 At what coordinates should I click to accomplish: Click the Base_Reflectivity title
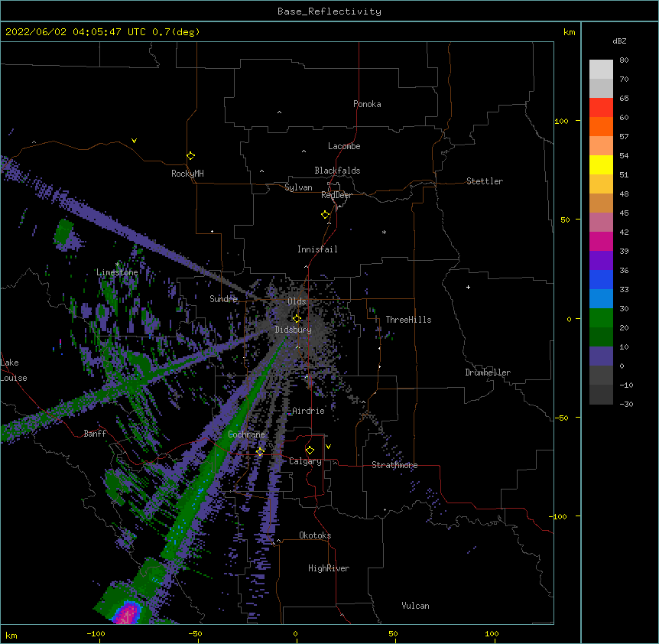pyautogui.click(x=329, y=11)
